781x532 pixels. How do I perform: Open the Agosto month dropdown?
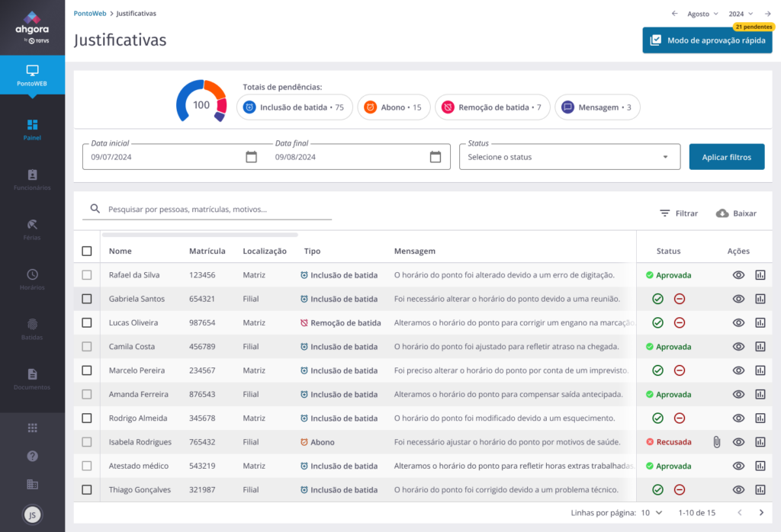702,14
